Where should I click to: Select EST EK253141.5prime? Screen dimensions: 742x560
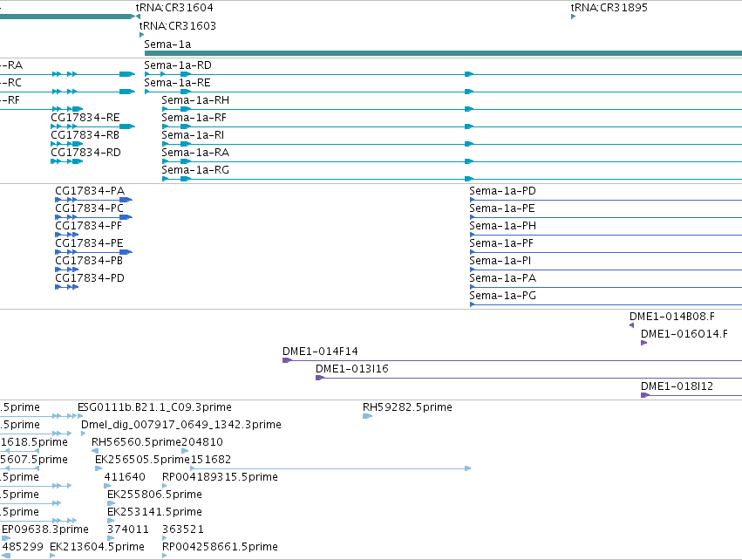(154, 513)
